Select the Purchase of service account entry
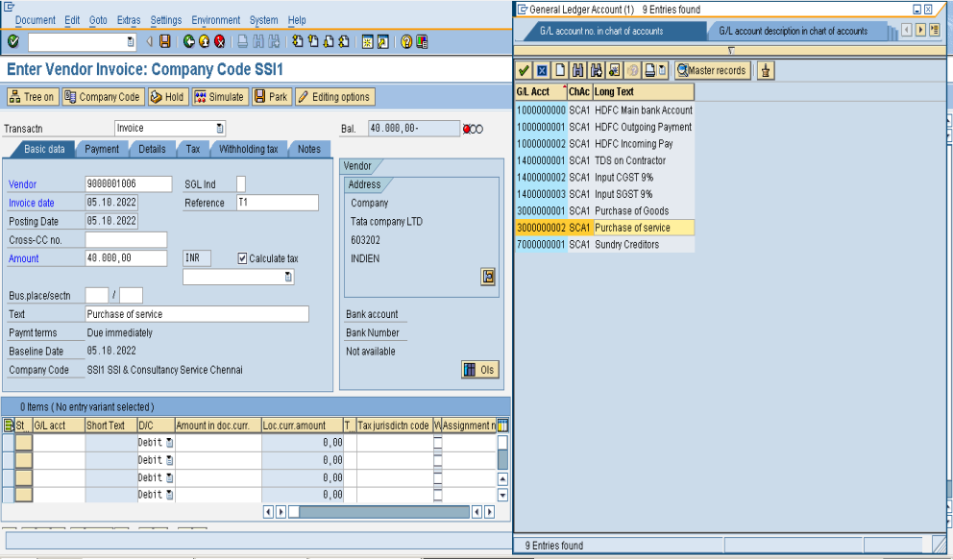The image size is (953, 560). pyautogui.click(x=634, y=227)
